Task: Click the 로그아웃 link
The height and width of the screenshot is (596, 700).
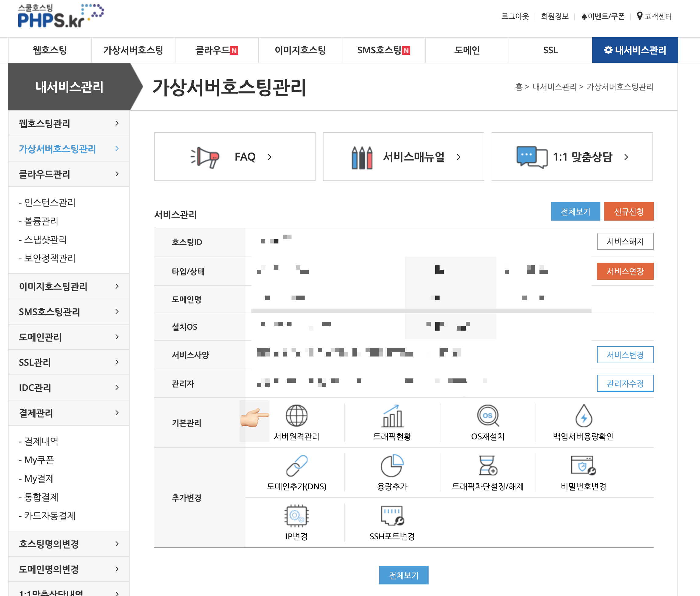Action: 514,16
